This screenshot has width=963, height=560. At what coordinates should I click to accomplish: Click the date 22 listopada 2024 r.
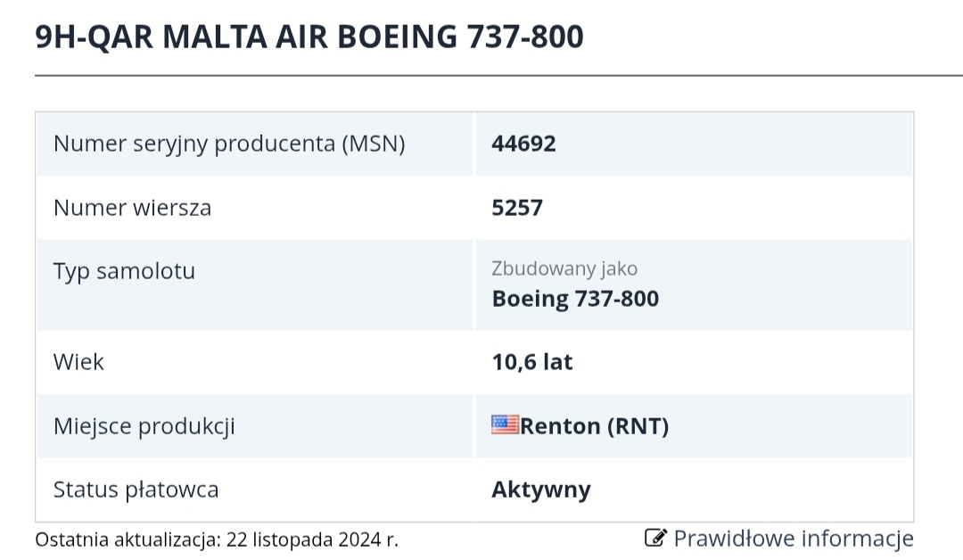click(x=312, y=539)
